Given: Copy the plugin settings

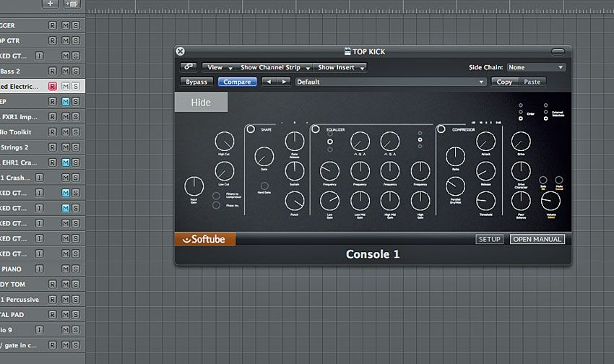Looking at the screenshot, I should 505,82.
